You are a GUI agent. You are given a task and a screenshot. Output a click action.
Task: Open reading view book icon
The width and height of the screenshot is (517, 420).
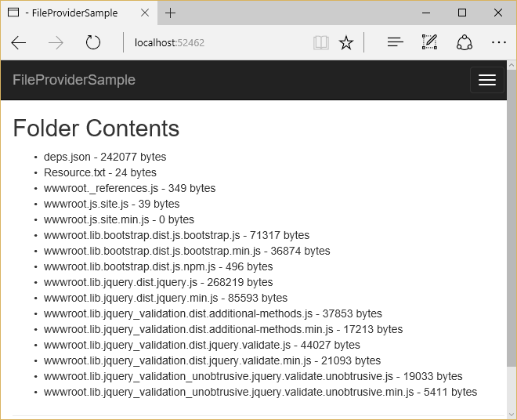(320, 43)
